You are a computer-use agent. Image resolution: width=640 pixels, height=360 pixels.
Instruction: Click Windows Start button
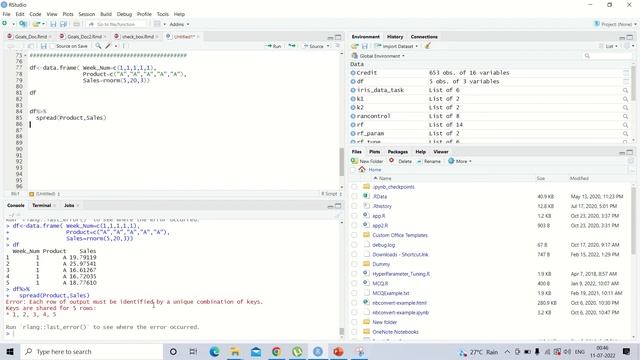pyautogui.click(x=10, y=351)
